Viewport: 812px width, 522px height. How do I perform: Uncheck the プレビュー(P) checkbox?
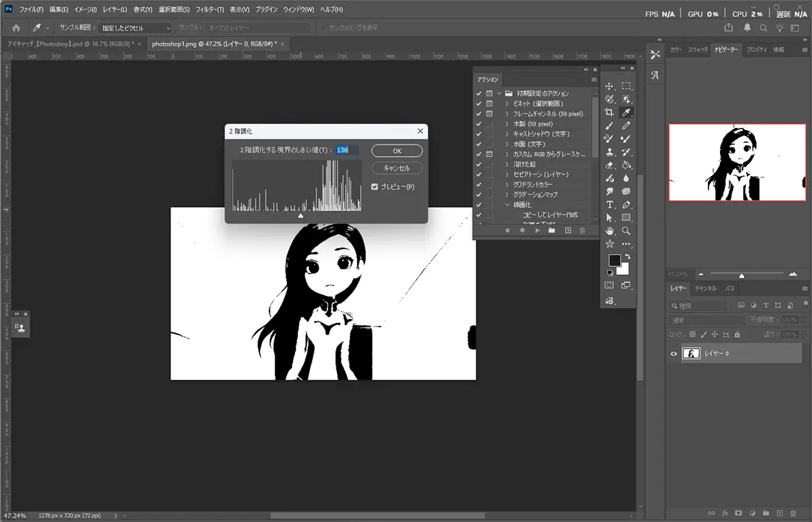375,187
